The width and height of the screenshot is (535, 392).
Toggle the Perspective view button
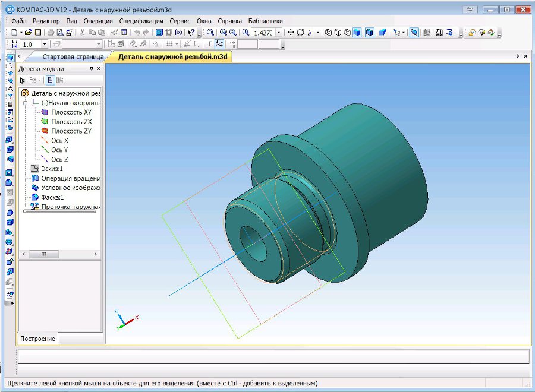coord(382,33)
